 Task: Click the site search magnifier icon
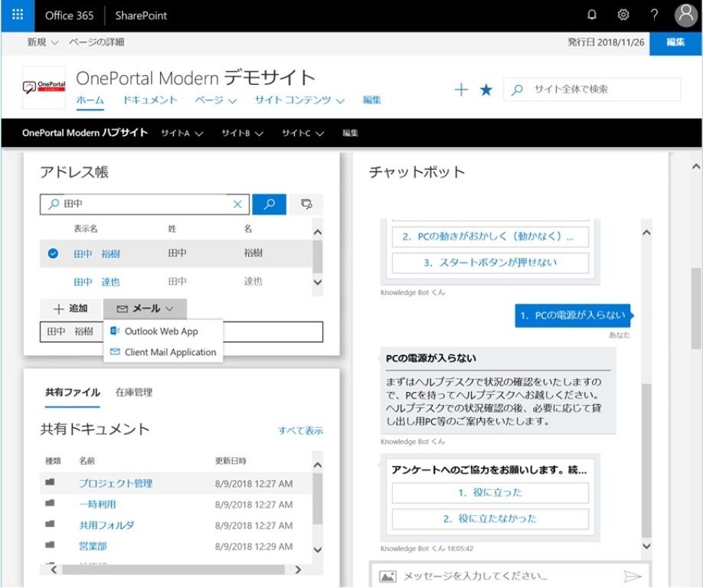[x=517, y=90]
